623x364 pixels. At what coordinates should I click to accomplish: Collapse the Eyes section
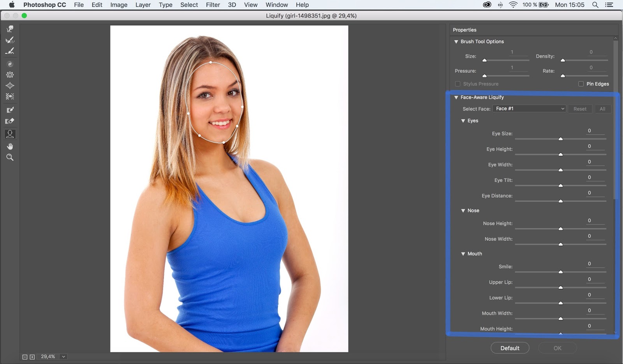(463, 121)
